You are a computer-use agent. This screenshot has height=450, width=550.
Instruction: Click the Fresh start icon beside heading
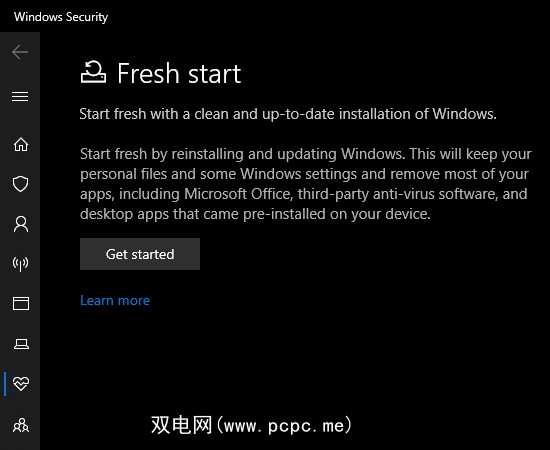point(93,72)
